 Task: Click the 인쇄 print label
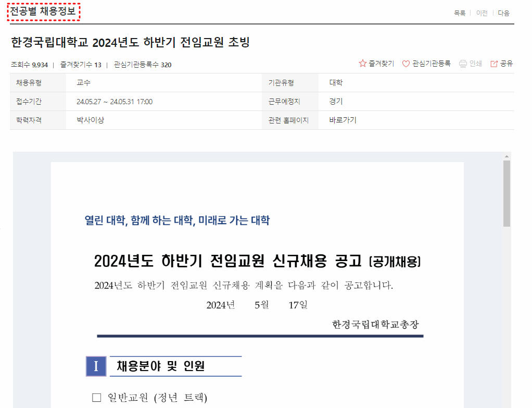pos(475,64)
